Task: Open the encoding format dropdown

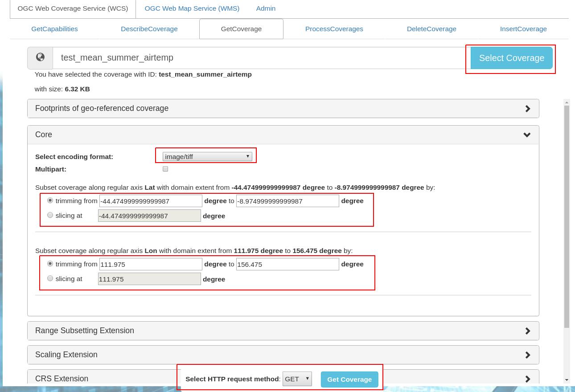Action: [207, 156]
